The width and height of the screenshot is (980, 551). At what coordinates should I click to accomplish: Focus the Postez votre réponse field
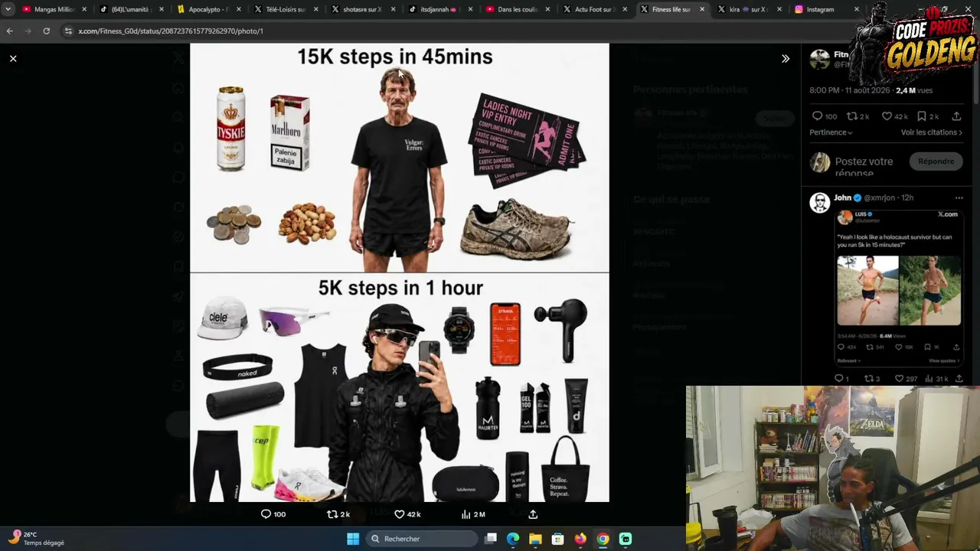[x=864, y=167]
